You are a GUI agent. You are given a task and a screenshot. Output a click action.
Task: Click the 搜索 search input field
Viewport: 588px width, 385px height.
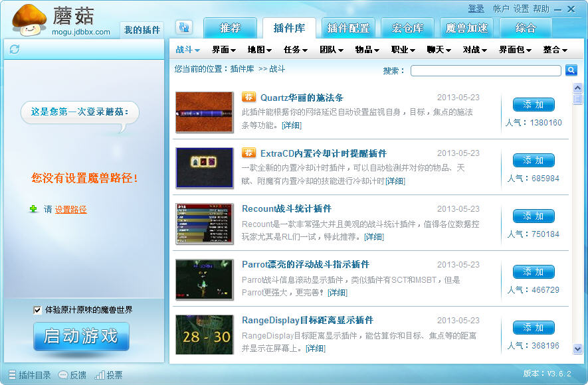[x=485, y=70]
